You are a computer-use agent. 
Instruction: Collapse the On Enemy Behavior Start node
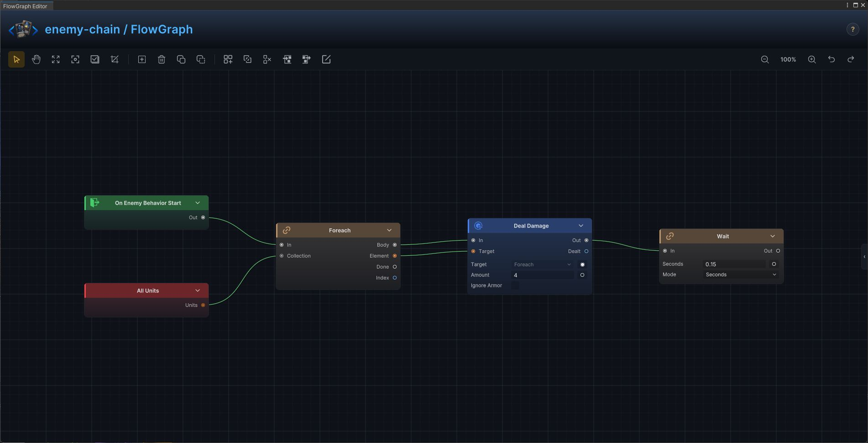pos(198,203)
